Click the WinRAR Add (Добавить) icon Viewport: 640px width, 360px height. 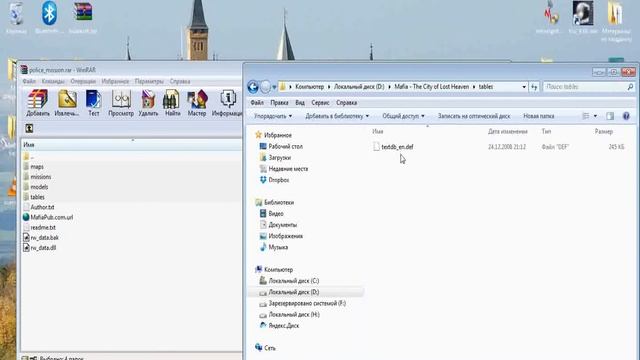38,99
